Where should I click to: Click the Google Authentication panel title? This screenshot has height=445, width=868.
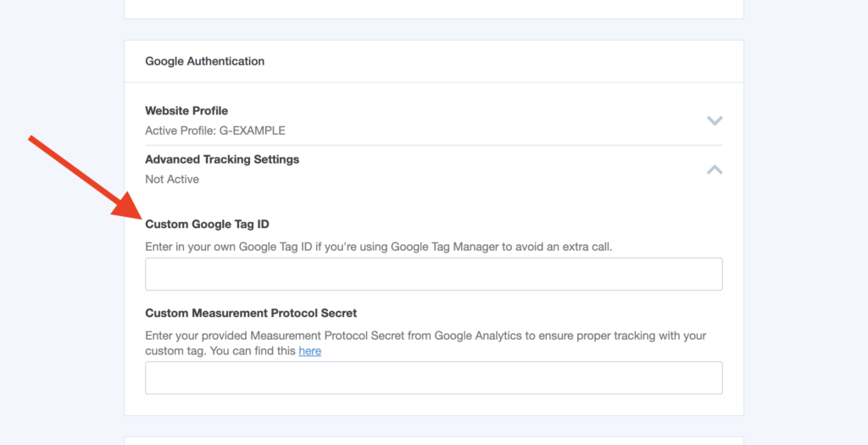click(204, 62)
